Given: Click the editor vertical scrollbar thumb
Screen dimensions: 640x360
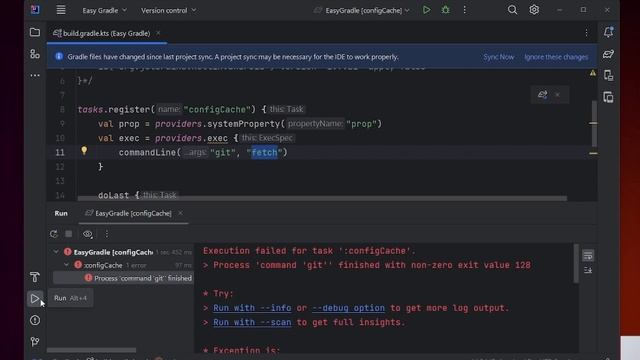Looking at the screenshot, I should pyautogui.click(x=594, y=124).
